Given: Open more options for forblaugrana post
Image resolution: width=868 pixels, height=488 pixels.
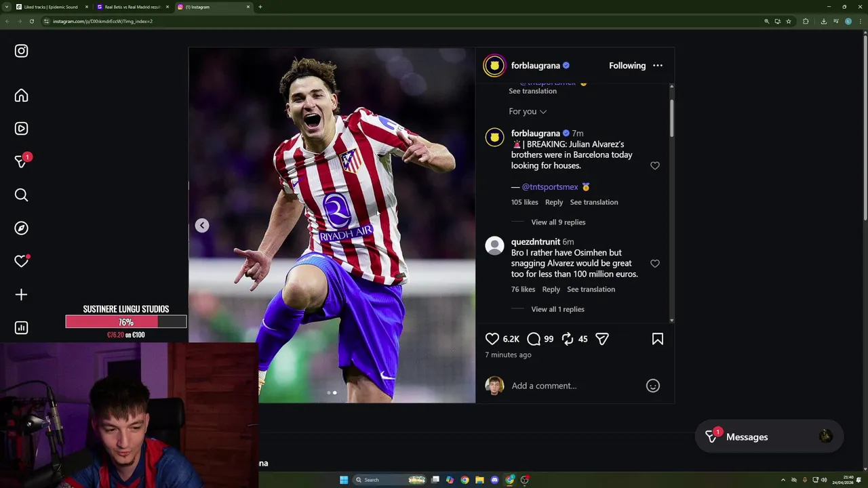Looking at the screenshot, I should click(x=658, y=66).
